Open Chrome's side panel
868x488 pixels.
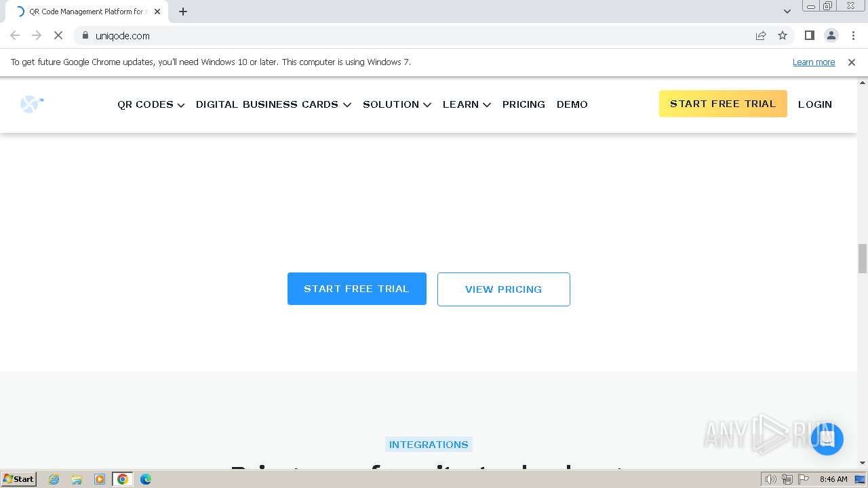point(809,35)
